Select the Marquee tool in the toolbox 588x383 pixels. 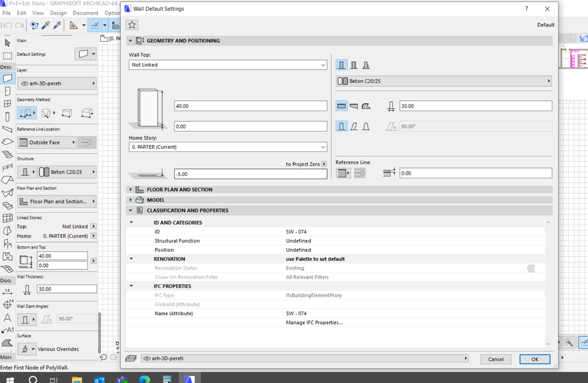(x=7, y=56)
